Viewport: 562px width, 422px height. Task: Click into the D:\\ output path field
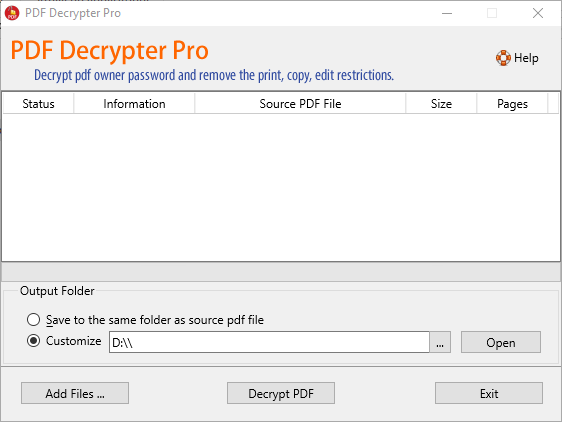(269, 342)
